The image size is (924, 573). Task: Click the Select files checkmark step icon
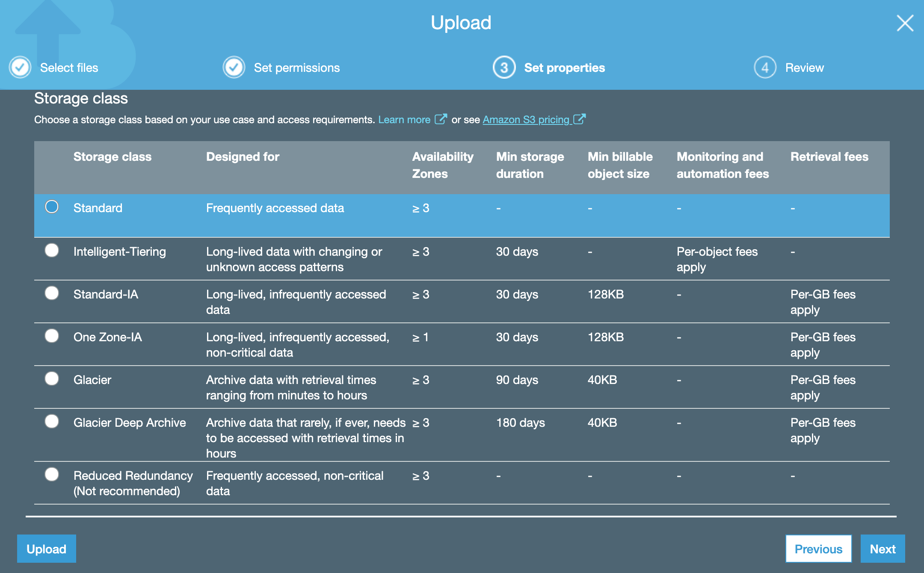coord(20,67)
